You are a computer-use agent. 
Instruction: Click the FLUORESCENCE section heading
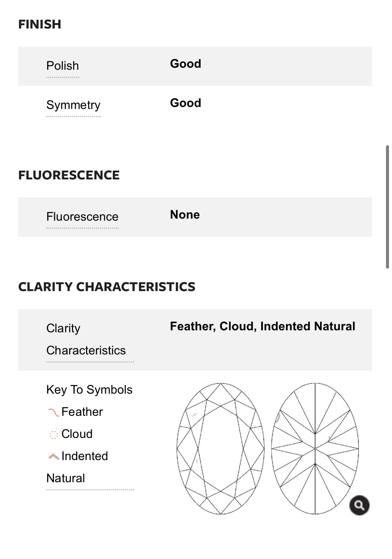pyautogui.click(x=69, y=175)
